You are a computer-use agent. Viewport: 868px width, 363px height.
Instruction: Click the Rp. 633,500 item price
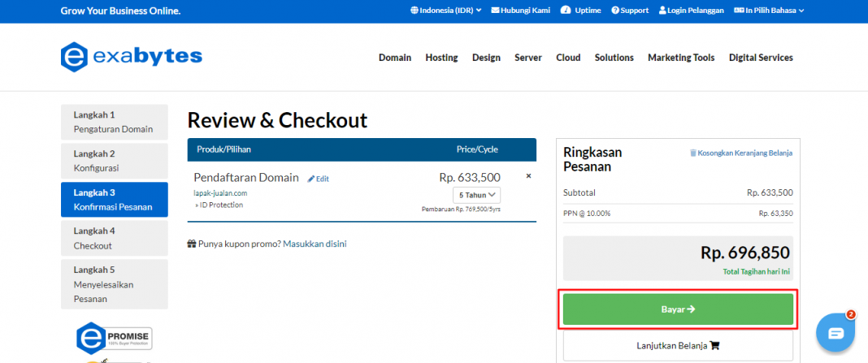click(x=470, y=177)
